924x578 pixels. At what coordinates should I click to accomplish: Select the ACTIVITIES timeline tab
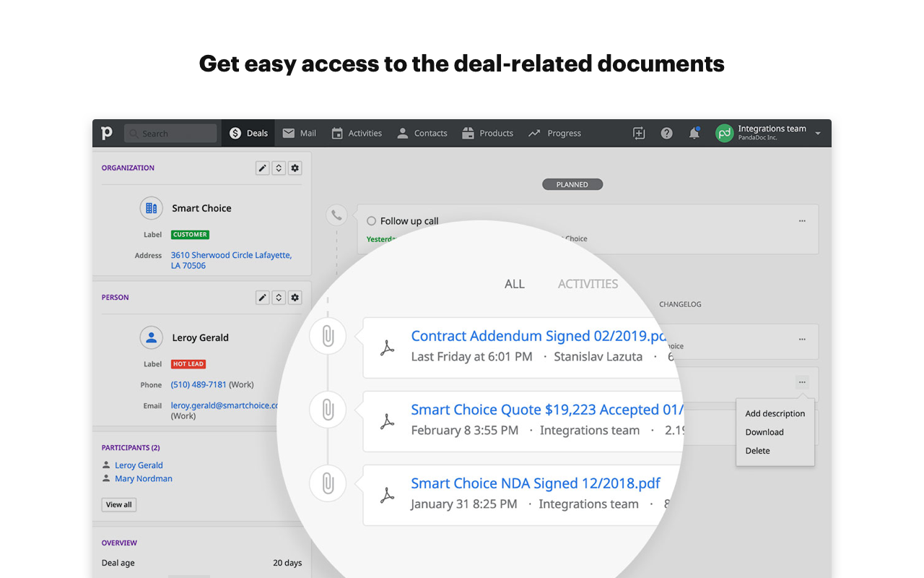tap(588, 284)
